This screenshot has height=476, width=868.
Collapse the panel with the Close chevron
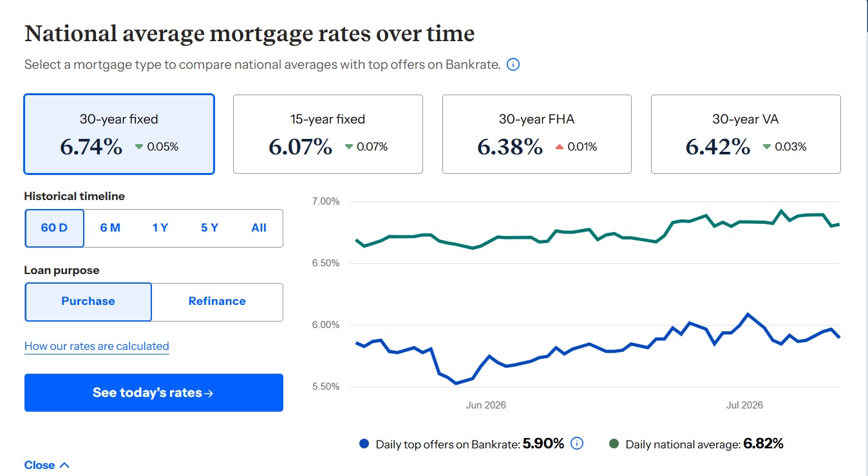coord(64,465)
